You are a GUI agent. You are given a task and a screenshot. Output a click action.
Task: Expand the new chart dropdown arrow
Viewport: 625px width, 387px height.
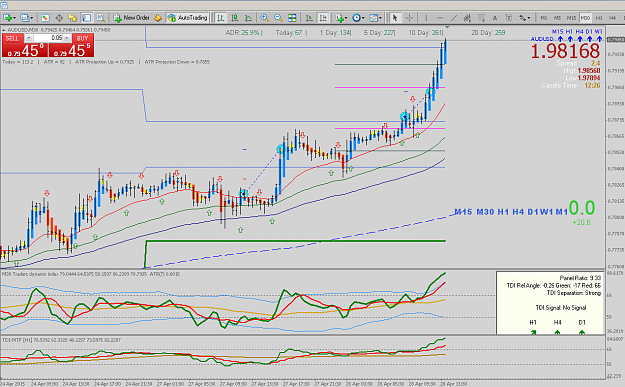(14, 18)
